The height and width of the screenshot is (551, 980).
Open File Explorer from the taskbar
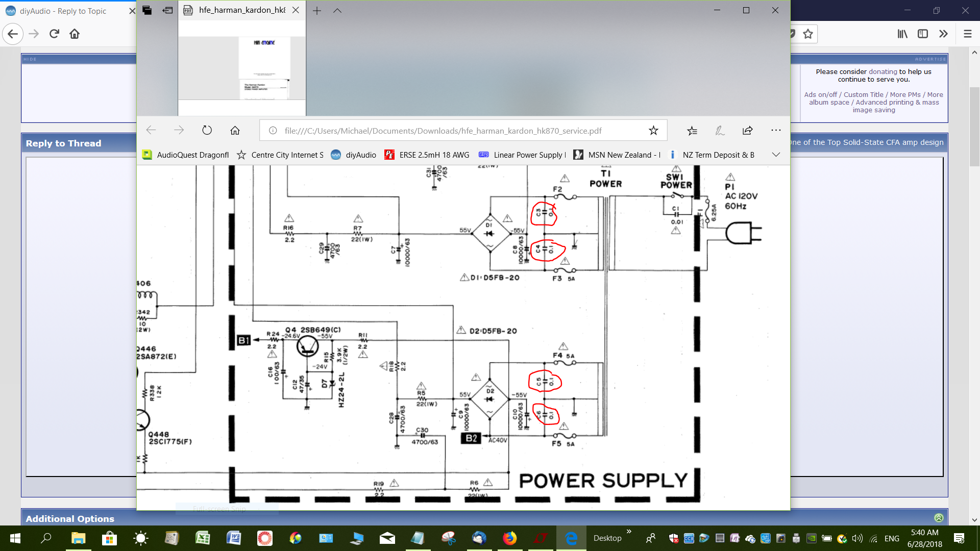tap(78, 538)
